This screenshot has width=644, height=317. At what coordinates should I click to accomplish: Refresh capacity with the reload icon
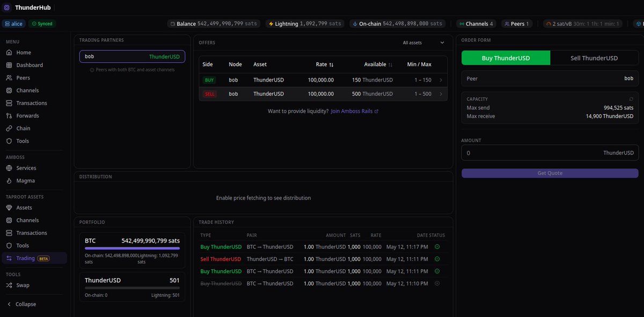click(x=631, y=99)
